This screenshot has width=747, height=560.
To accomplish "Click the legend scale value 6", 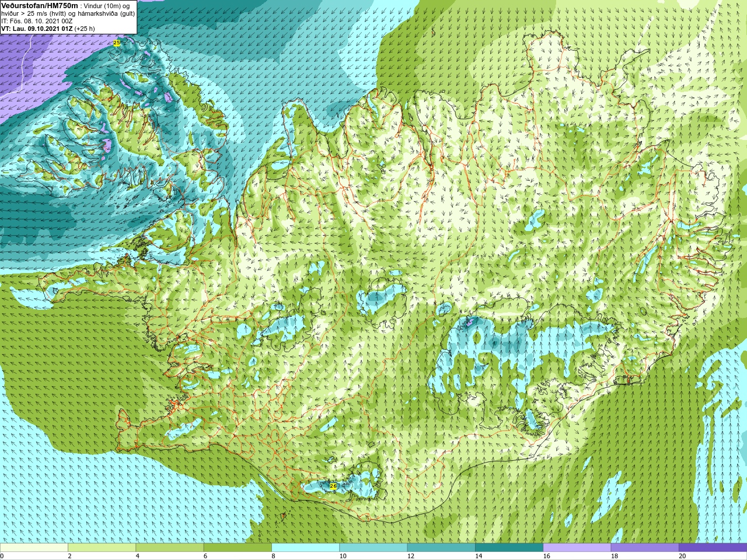I will (x=205, y=556).
